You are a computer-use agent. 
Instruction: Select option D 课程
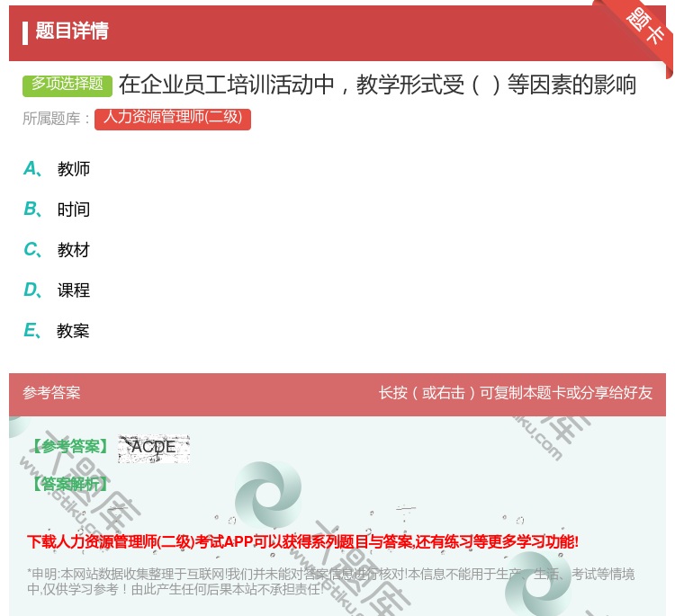click(x=57, y=290)
